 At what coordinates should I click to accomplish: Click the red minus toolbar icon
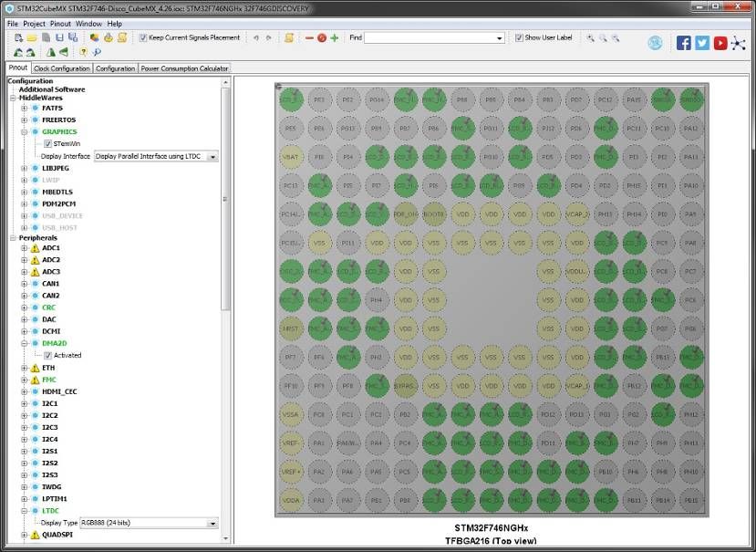click(309, 37)
